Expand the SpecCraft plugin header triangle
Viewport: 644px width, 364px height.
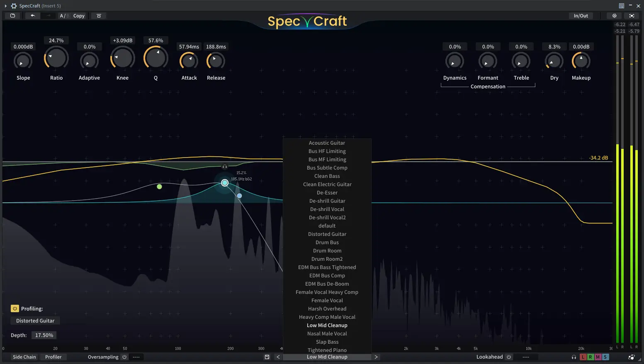click(x=6, y=6)
